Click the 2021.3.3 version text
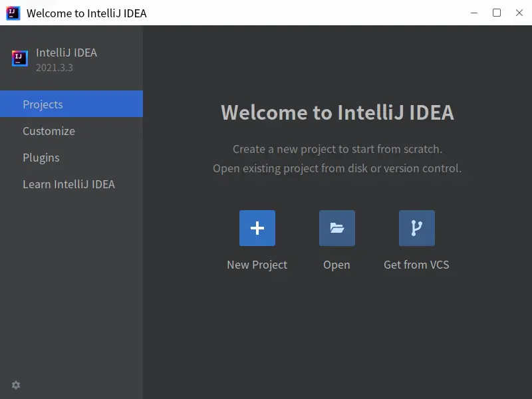Screen dimensions: 532x399 point(55,68)
